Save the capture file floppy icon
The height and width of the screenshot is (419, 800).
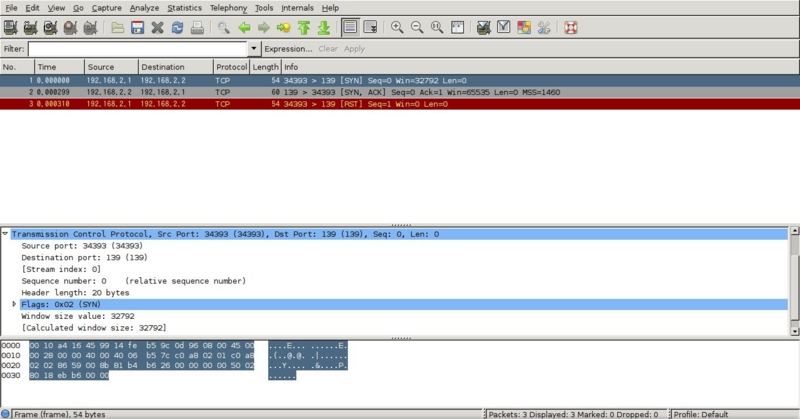[137, 28]
